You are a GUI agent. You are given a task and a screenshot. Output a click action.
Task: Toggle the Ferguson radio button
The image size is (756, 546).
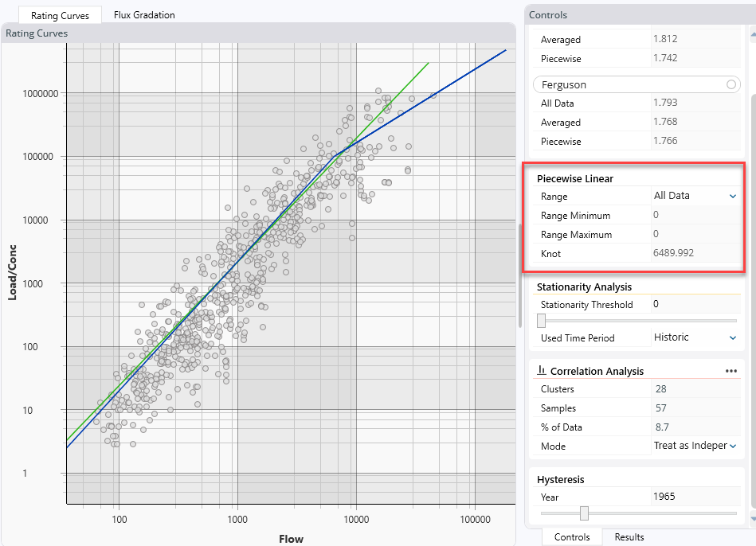(x=731, y=84)
